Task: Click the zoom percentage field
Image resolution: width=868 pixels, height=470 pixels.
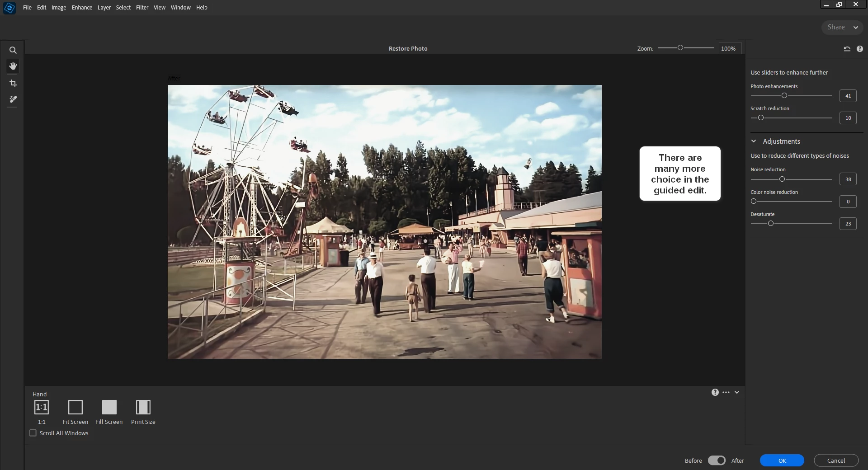Action: point(730,48)
